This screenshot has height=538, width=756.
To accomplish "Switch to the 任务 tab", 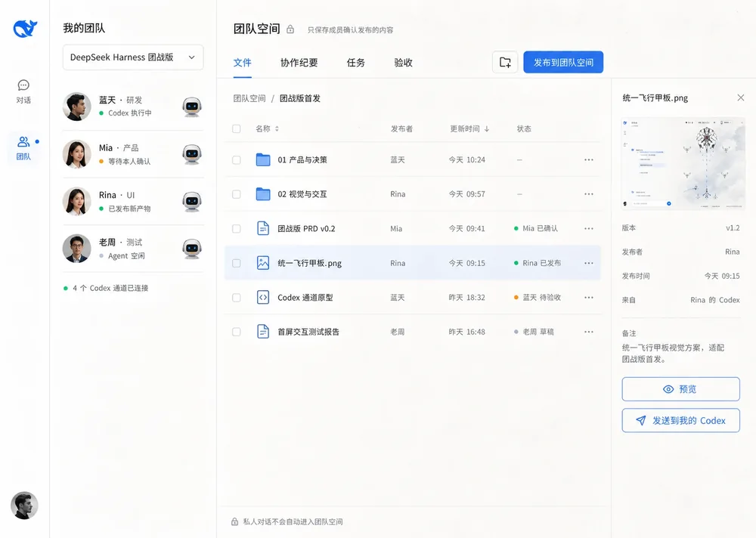I will [356, 63].
